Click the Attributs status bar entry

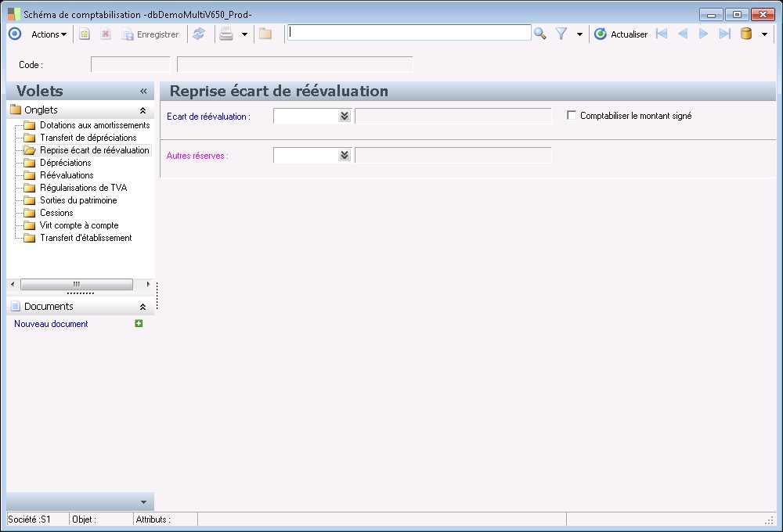153,519
